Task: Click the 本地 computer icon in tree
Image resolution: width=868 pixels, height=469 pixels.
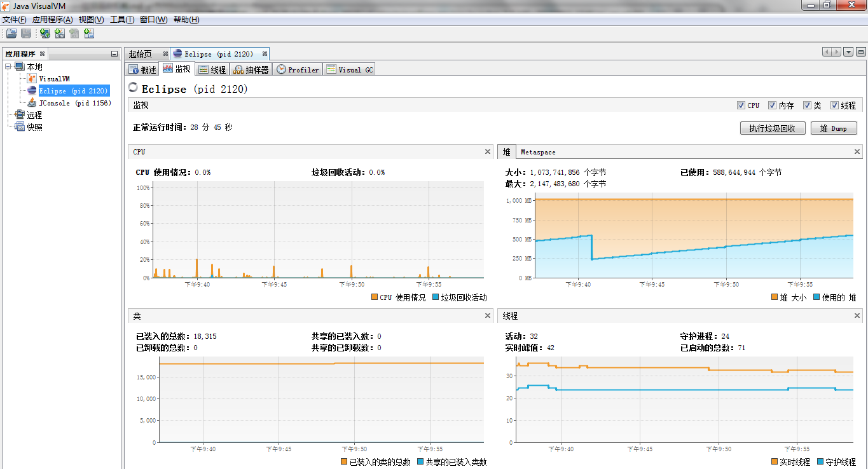Action: point(20,67)
